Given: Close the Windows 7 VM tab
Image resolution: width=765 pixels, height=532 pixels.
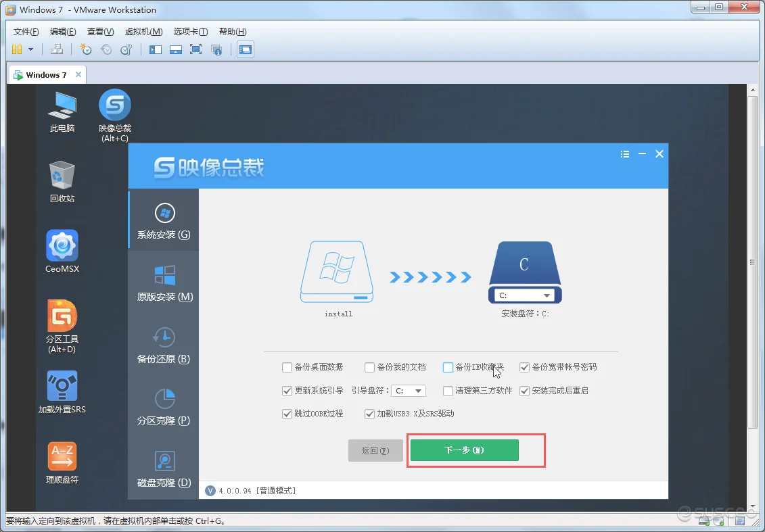Looking at the screenshot, I should (78, 74).
